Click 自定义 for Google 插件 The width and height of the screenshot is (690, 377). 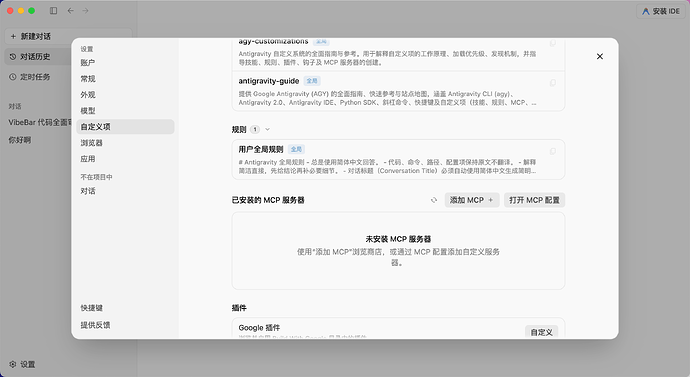point(541,332)
